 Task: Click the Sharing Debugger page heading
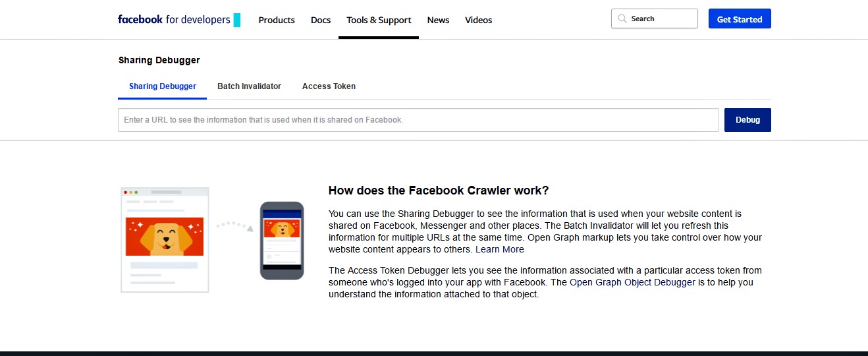(x=159, y=60)
